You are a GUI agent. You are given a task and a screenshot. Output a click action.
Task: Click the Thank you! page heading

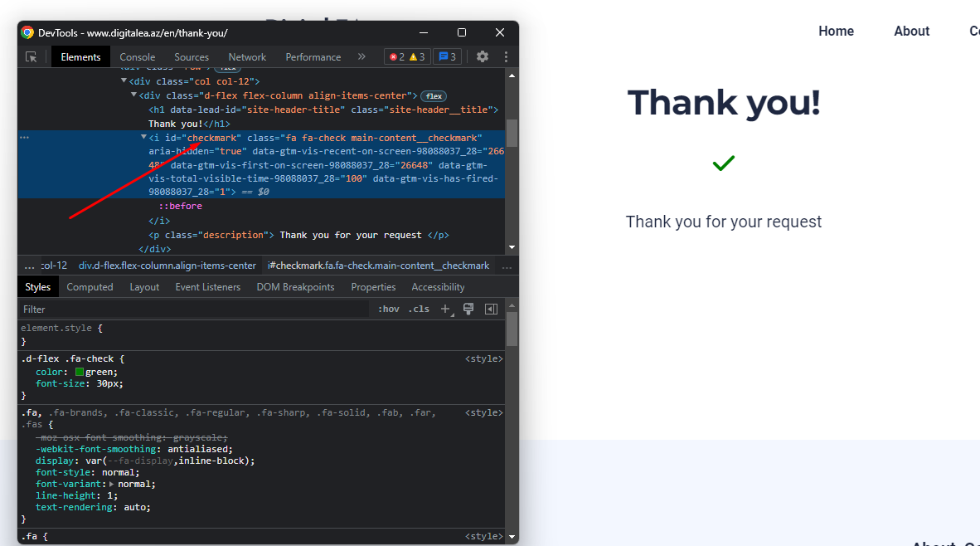724,103
